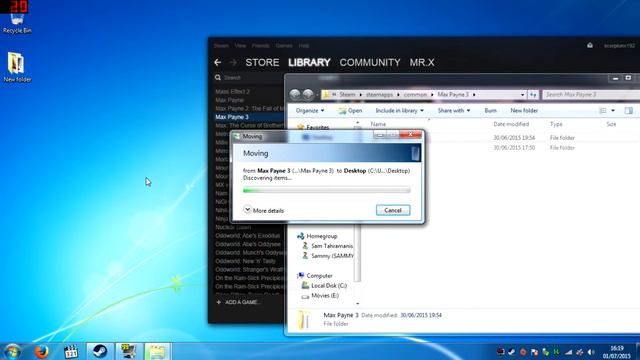Open the view options dropdown arrow
Screen dimensions: 640x360
[x=613, y=111]
